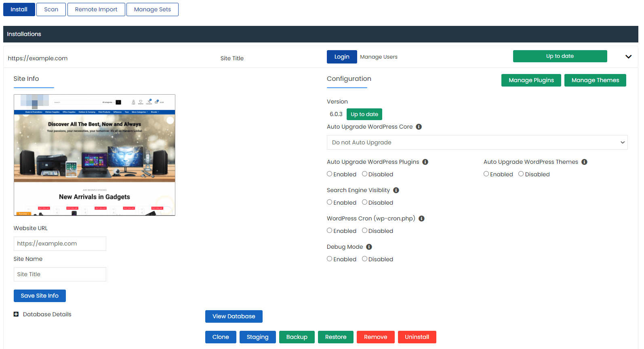The height and width of the screenshot is (349, 644).
Task: Open the Manage Sets tab
Action: [152, 9]
